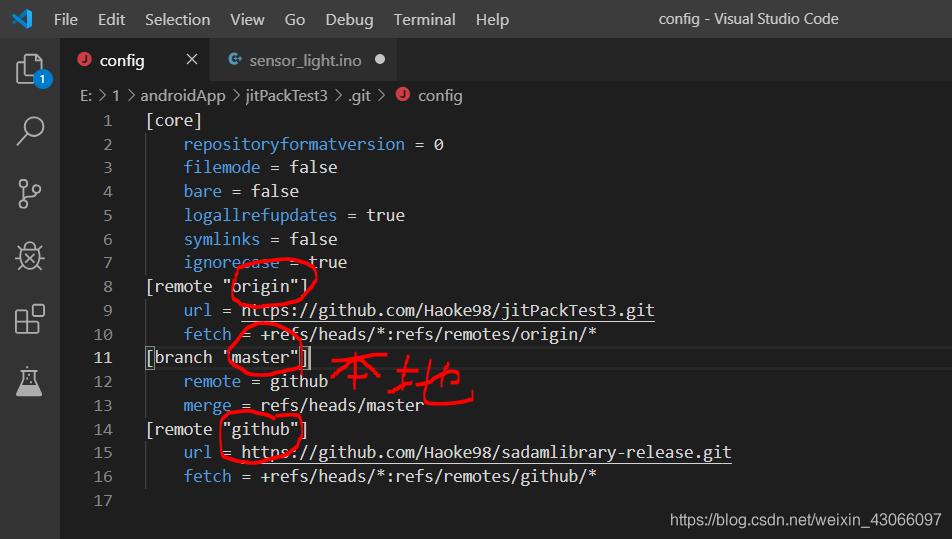This screenshot has height=539, width=952.
Task: Click the androidApp breadcrumb
Action: tap(183, 96)
